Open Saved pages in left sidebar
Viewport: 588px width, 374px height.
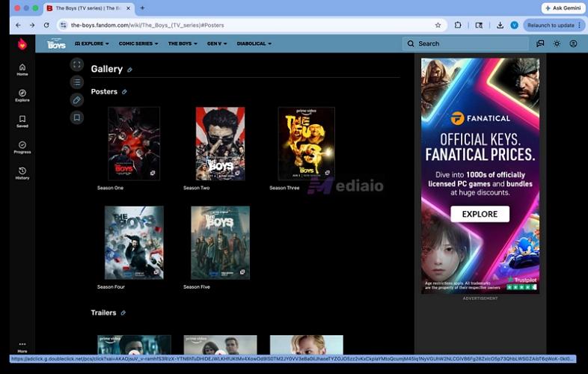pos(22,121)
